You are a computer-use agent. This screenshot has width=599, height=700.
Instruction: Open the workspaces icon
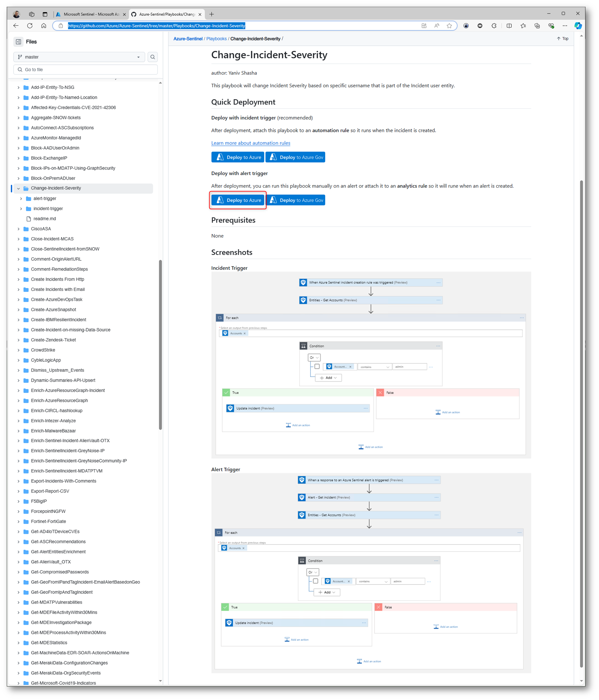[x=32, y=14]
